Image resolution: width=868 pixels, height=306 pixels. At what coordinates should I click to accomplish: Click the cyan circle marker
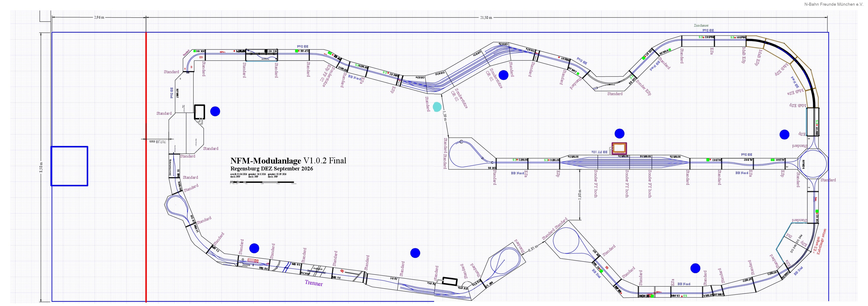point(437,107)
